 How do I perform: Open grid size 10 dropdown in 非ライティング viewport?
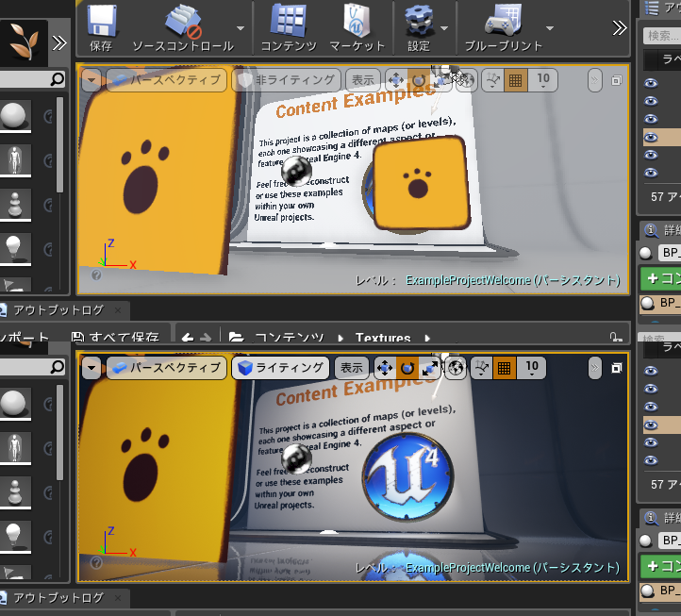(543, 80)
